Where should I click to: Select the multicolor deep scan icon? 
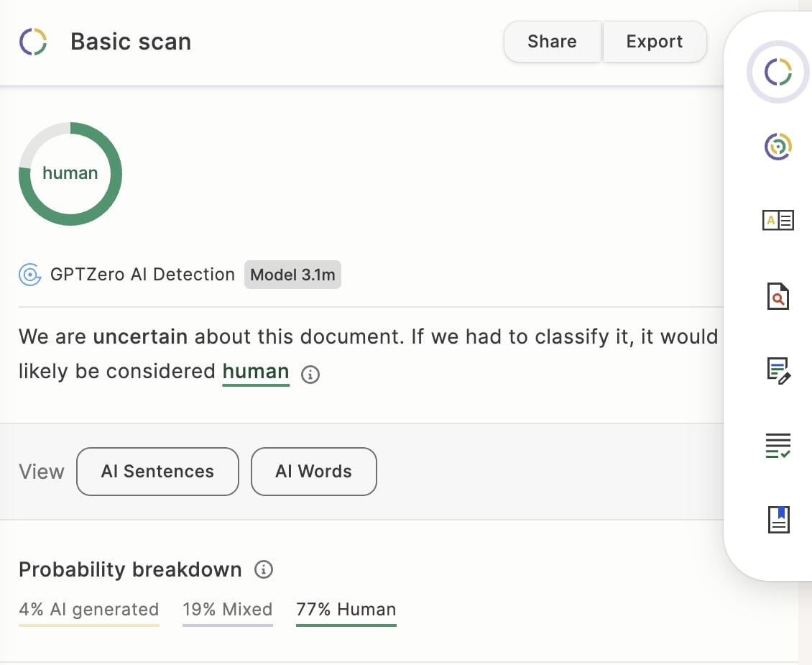tap(780, 146)
